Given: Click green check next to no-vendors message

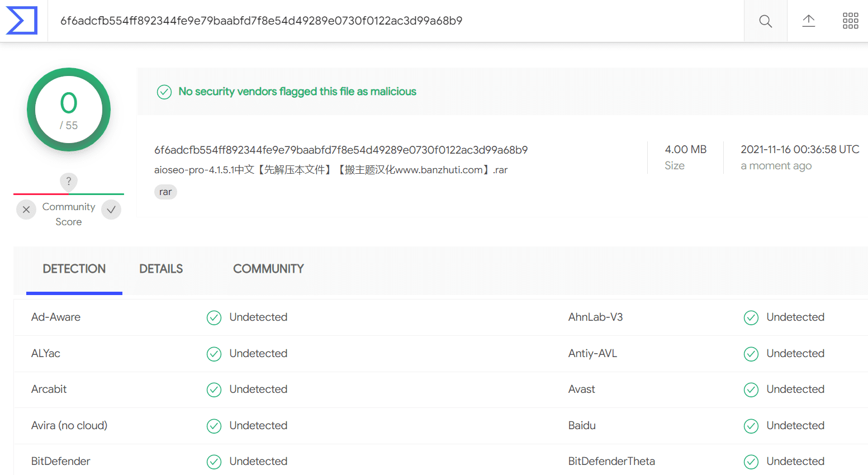Looking at the screenshot, I should [x=164, y=92].
